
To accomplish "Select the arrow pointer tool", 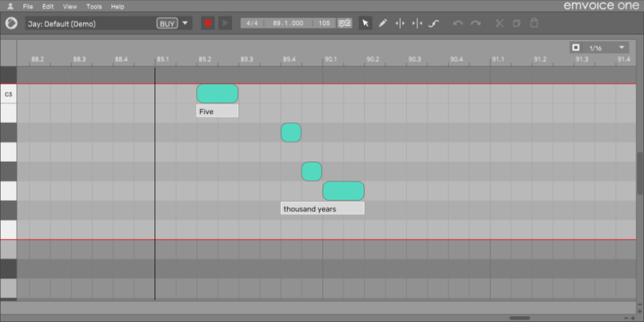I will (365, 23).
